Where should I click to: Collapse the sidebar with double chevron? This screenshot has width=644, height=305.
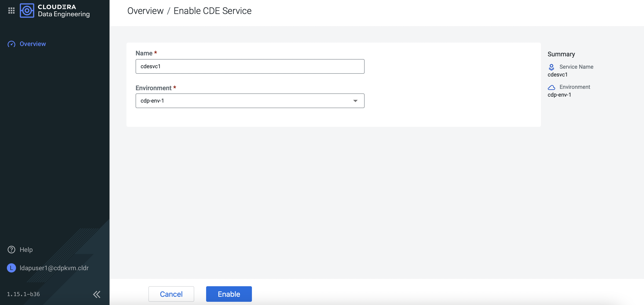(x=97, y=294)
